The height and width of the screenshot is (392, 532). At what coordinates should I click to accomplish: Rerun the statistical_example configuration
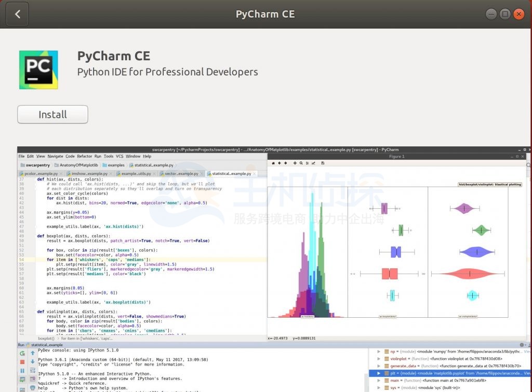pos(22,353)
